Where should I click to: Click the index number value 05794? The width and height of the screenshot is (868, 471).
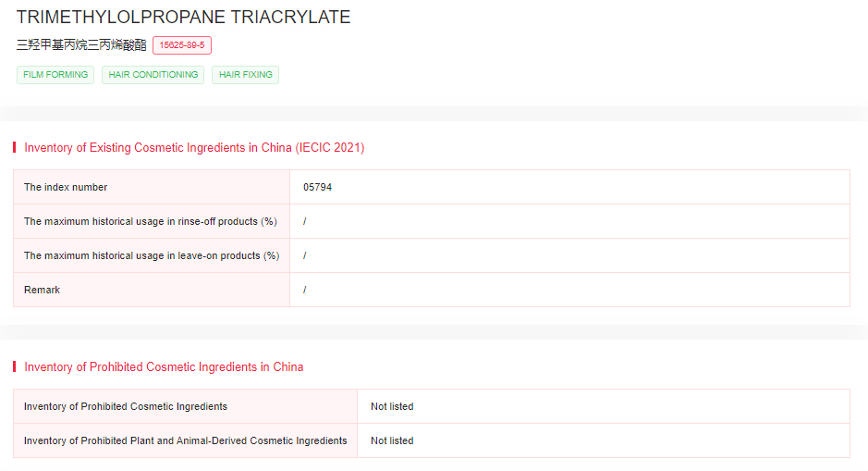pos(317,187)
